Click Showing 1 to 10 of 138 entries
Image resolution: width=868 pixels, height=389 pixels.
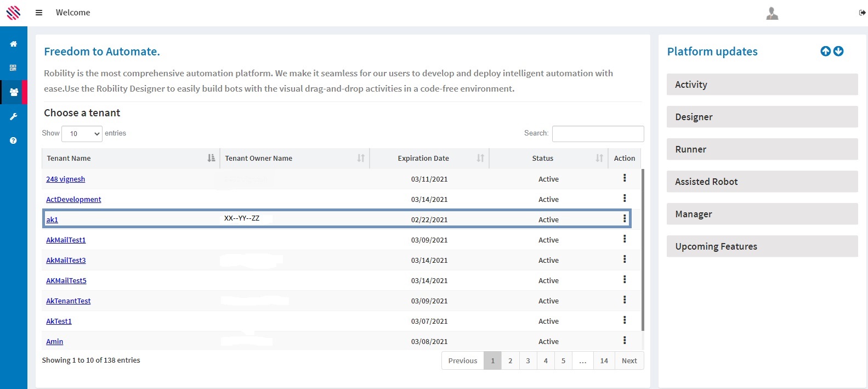point(91,360)
